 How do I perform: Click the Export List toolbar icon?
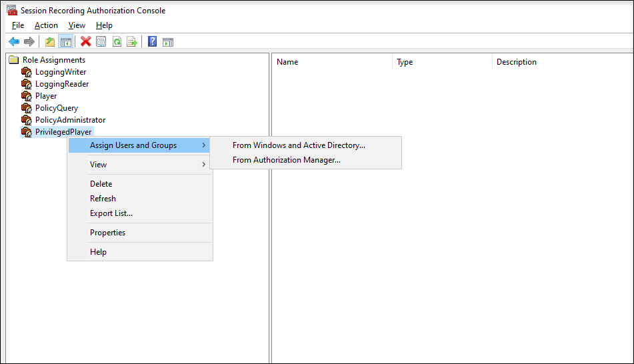pyautogui.click(x=132, y=42)
